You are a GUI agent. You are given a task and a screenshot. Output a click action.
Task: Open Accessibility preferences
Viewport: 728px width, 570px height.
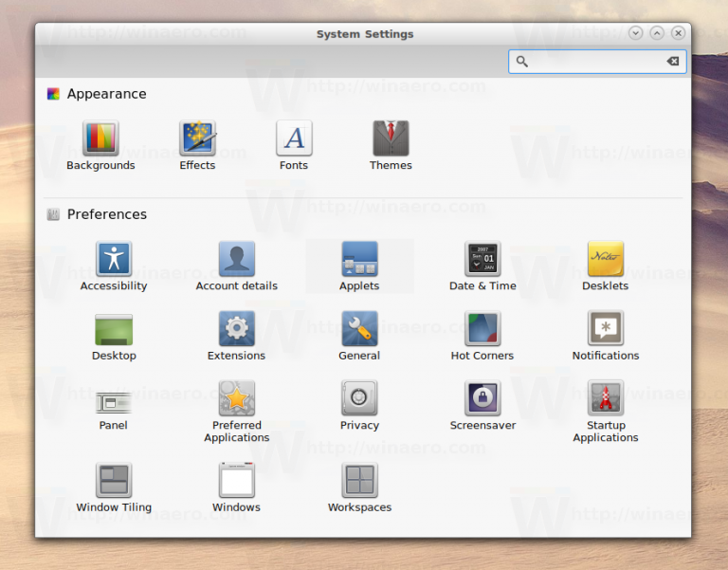point(114,259)
